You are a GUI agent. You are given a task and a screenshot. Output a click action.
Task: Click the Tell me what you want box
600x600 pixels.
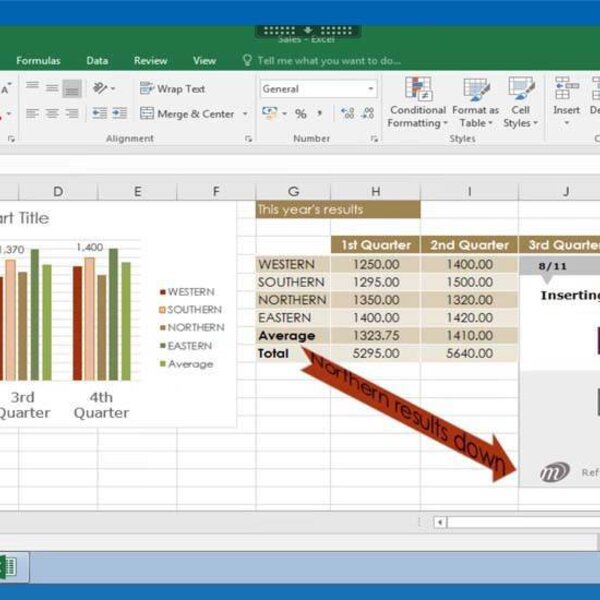pyautogui.click(x=329, y=60)
